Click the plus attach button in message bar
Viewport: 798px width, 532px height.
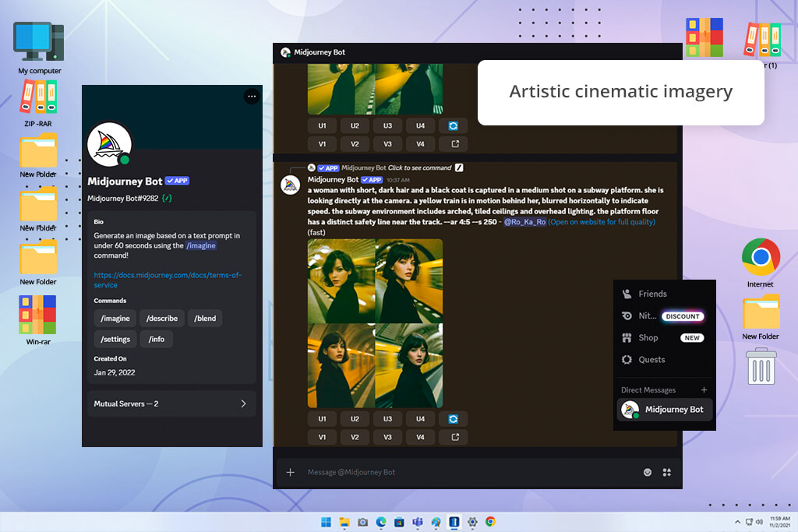(290, 473)
